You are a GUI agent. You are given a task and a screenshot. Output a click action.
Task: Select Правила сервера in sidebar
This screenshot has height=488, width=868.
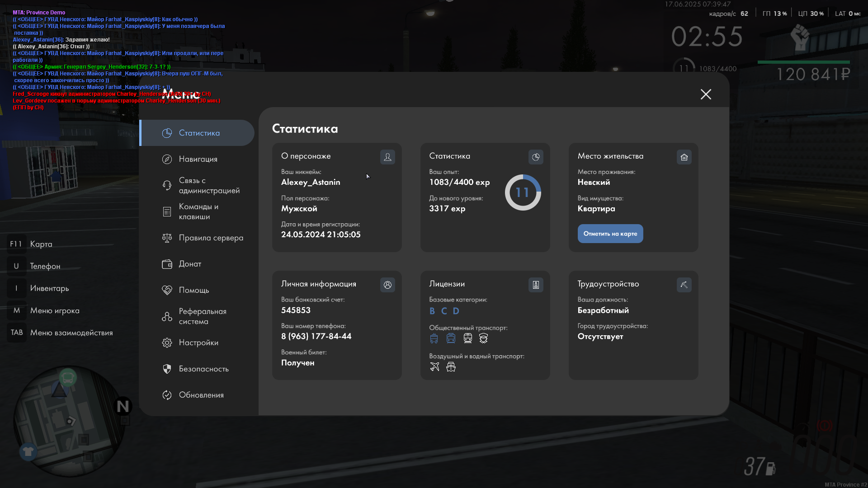click(211, 238)
